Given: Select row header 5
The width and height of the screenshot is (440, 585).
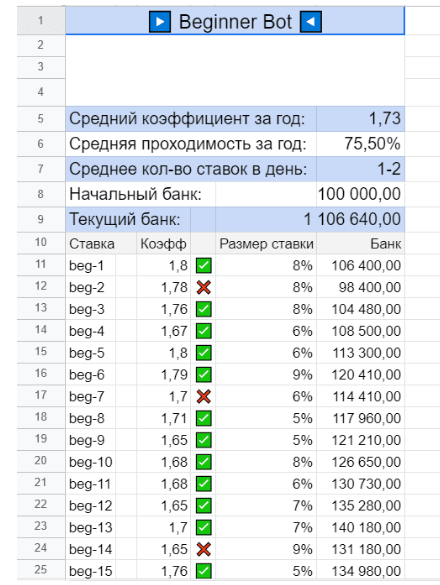Looking at the screenshot, I should [41, 119].
